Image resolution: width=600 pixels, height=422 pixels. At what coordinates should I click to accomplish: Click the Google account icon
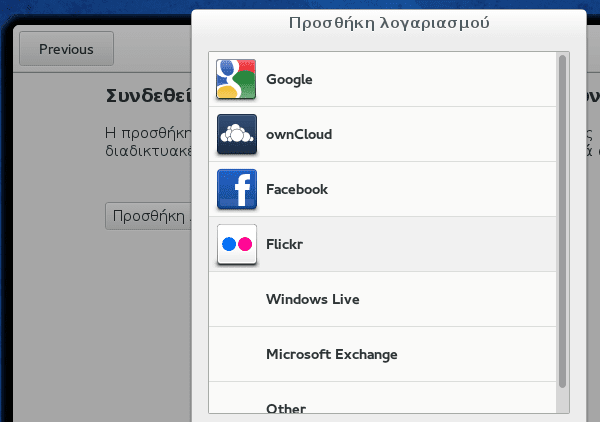(236, 79)
